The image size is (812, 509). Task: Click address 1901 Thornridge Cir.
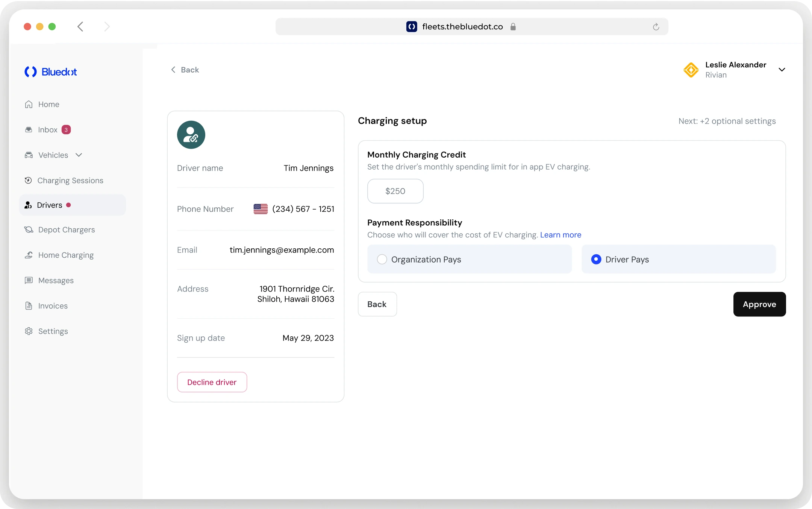pyautogui.click(x=297, y=289)
